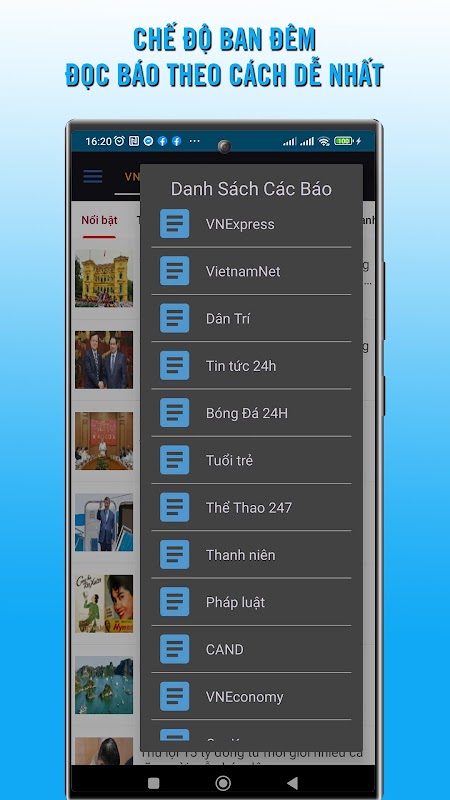Image resolution: width=450 pixels, height=800 pixels.
Task: Open the two men shaking hands thumbnail
Action: pyautogui.click(x=104, y=360)
